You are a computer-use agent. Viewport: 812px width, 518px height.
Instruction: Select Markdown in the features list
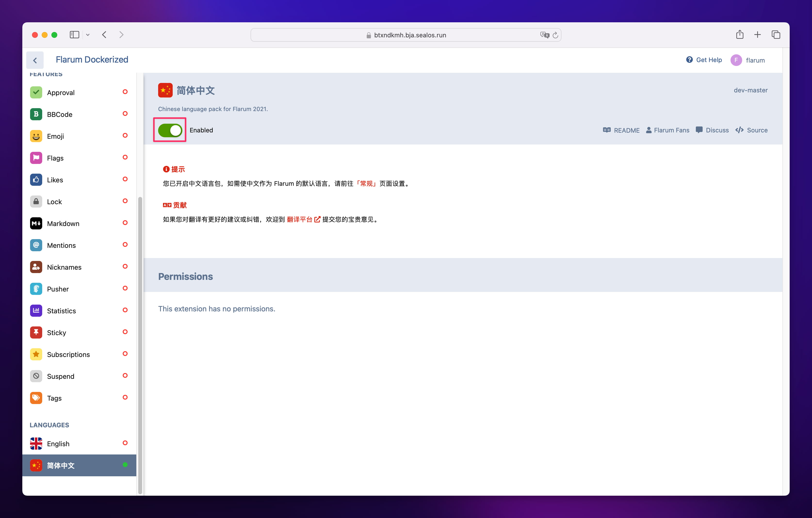coord(79,223)
